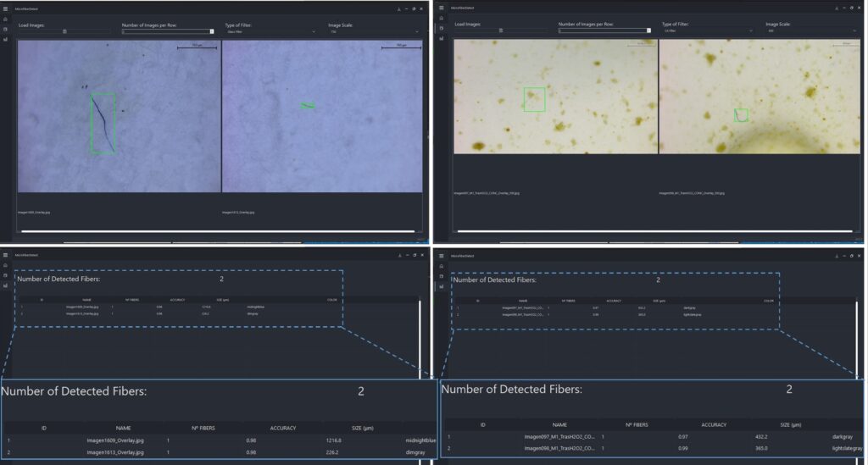868x465 pixels.
Task: Click Load Images folder icon in top-left window
Action: point(65,31)
